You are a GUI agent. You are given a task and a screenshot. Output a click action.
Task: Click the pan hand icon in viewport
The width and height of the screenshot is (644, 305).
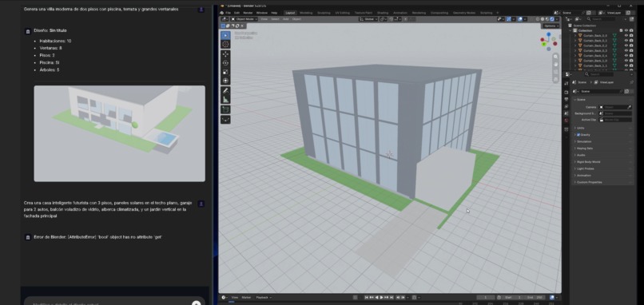point(555,64)
